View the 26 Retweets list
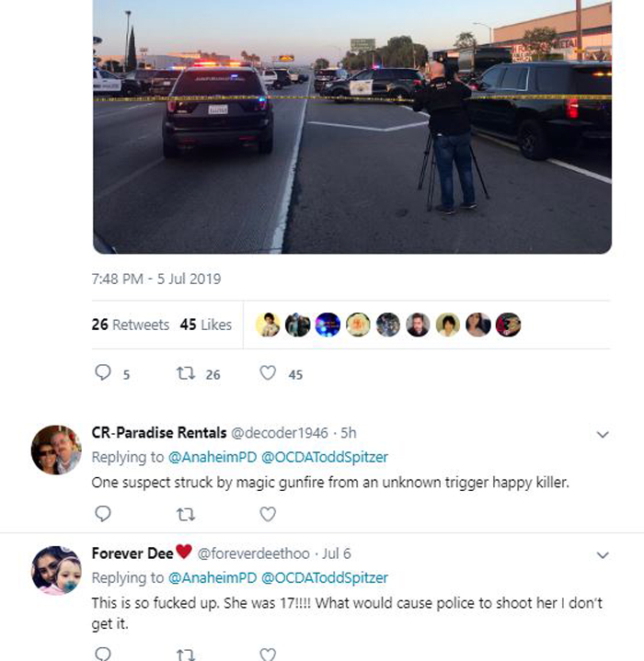This screenshot has height=661, width=644. 131,325
